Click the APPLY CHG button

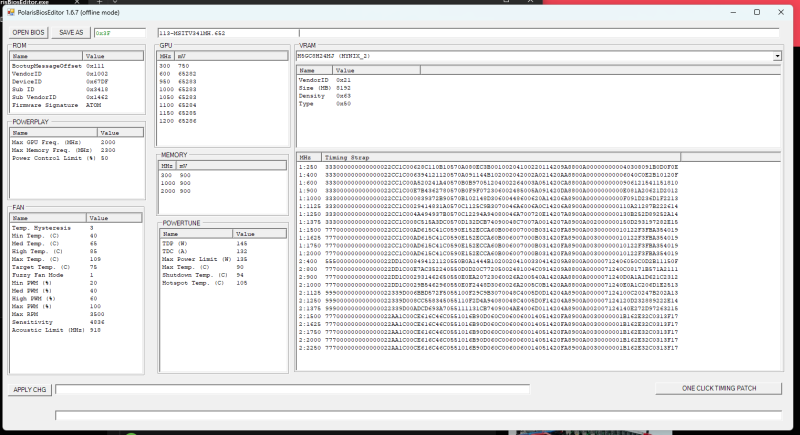[30, 390]
